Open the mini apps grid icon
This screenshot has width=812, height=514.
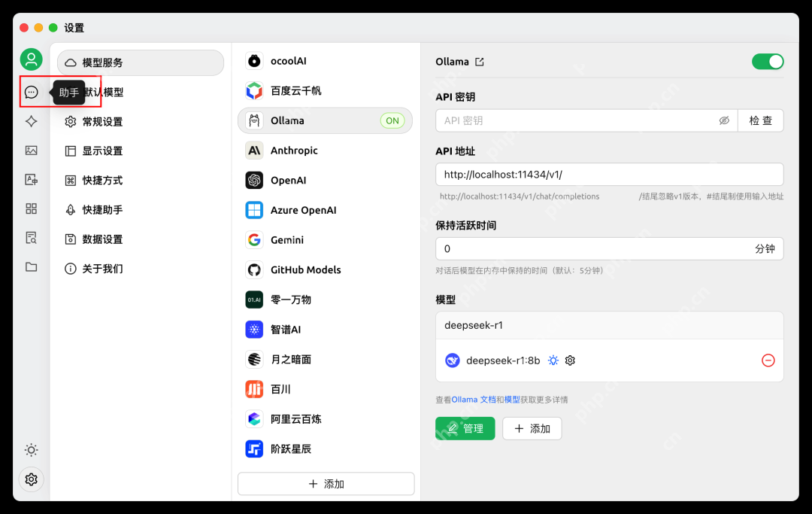pyautogui.click(x=31, y=208)
